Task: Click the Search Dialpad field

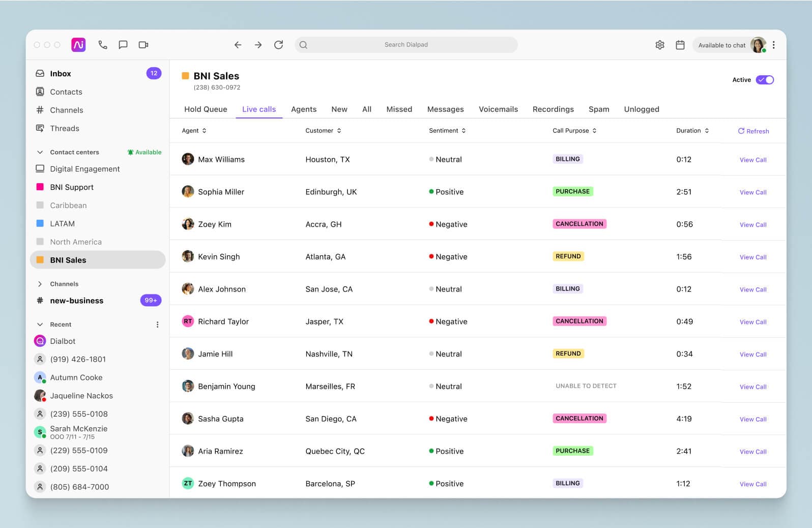Action: coord(405,45)
